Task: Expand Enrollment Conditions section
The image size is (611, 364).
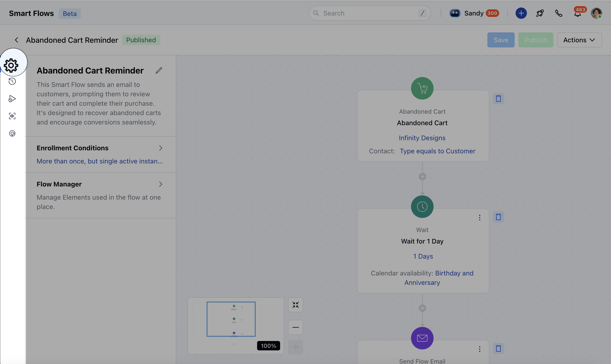Action: pyautogui.click(x=161, y=148)
